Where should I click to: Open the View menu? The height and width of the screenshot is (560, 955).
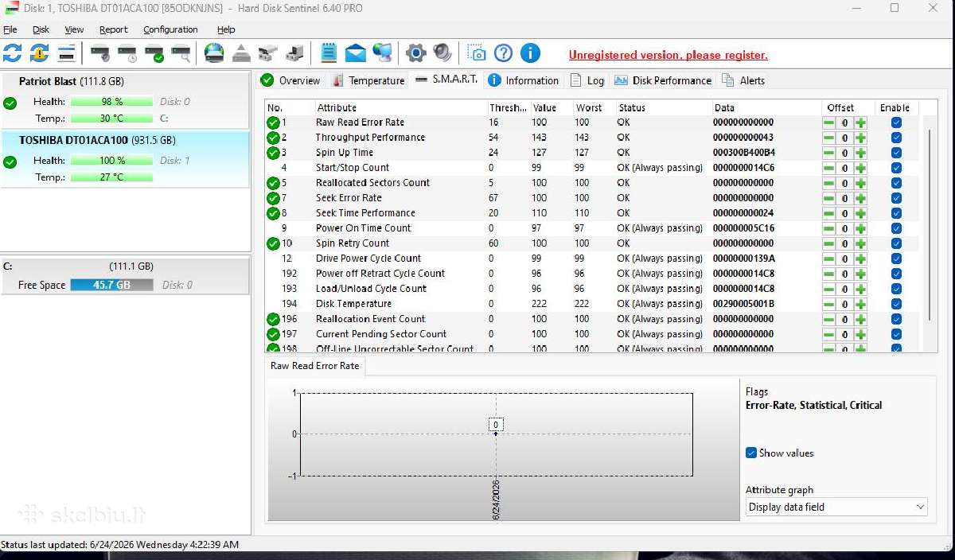[x=74, y=29]
